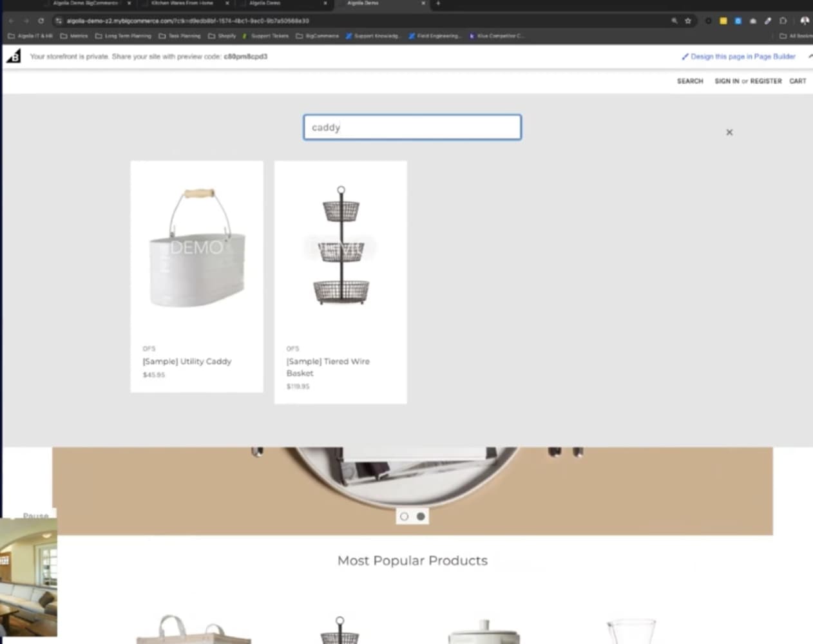Click the yellow extension icon in toolbar

pyautogui.click(x=723, y=21)
